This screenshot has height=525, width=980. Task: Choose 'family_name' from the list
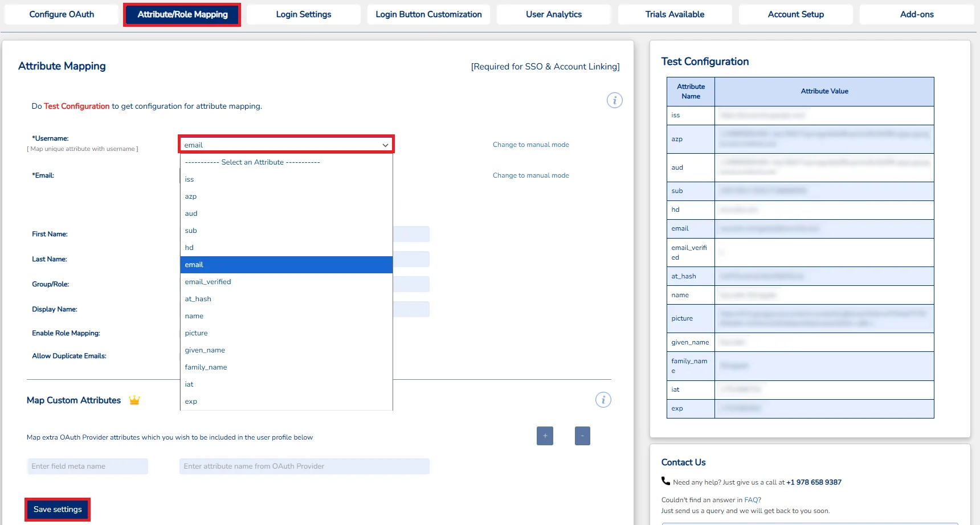pos(286,367)
